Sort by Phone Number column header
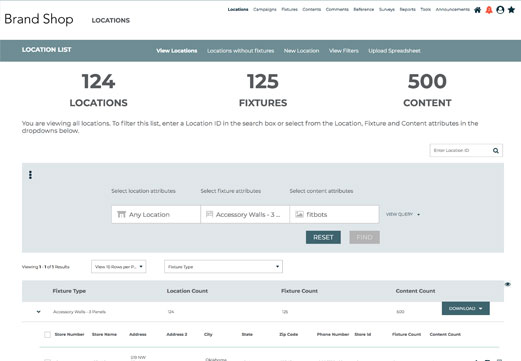Viewport: 521px width, 361px height. coord(333,334)
